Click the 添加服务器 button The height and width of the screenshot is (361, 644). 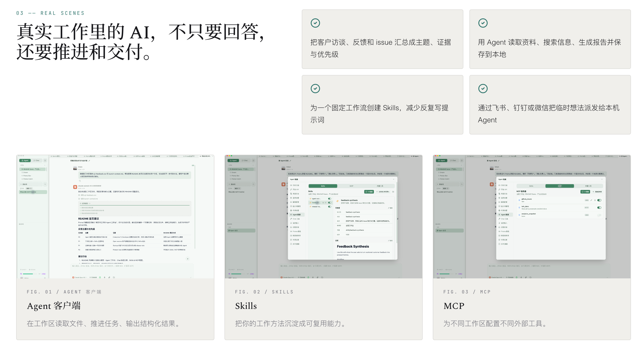click(597, 192)
